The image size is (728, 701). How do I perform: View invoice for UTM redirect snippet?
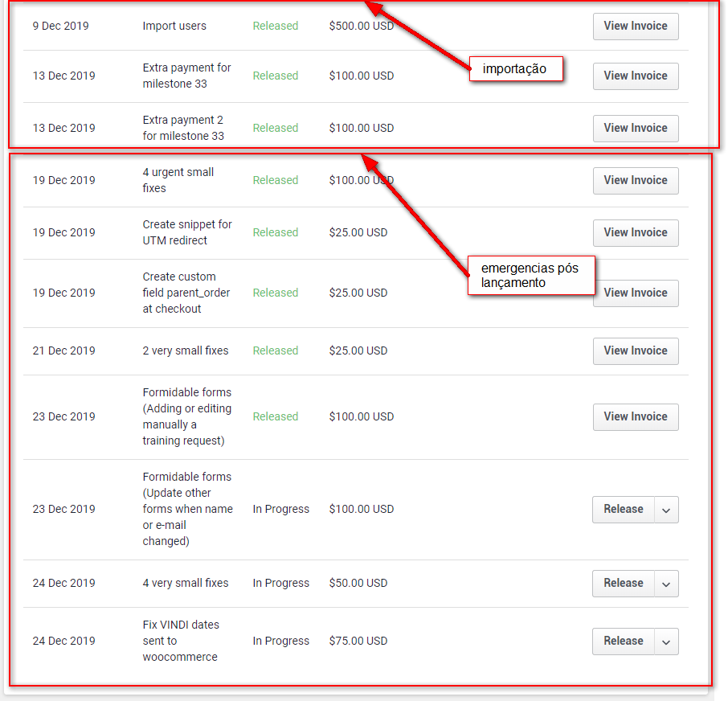[636, 232]
